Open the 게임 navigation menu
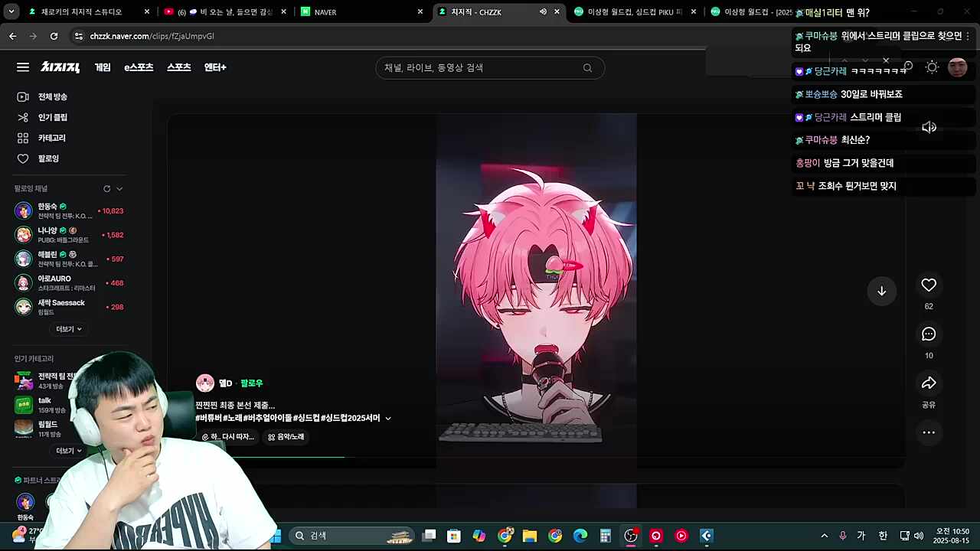 pos(103,67)
